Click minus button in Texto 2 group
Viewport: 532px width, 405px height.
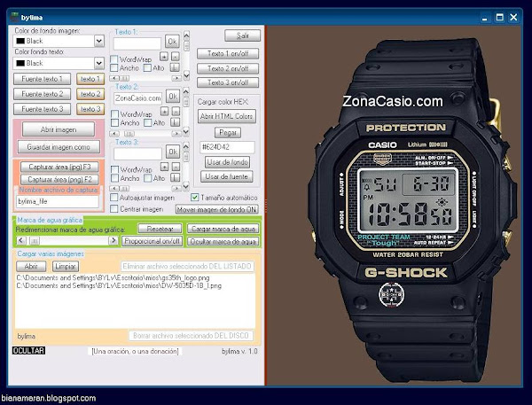[176, 112]
